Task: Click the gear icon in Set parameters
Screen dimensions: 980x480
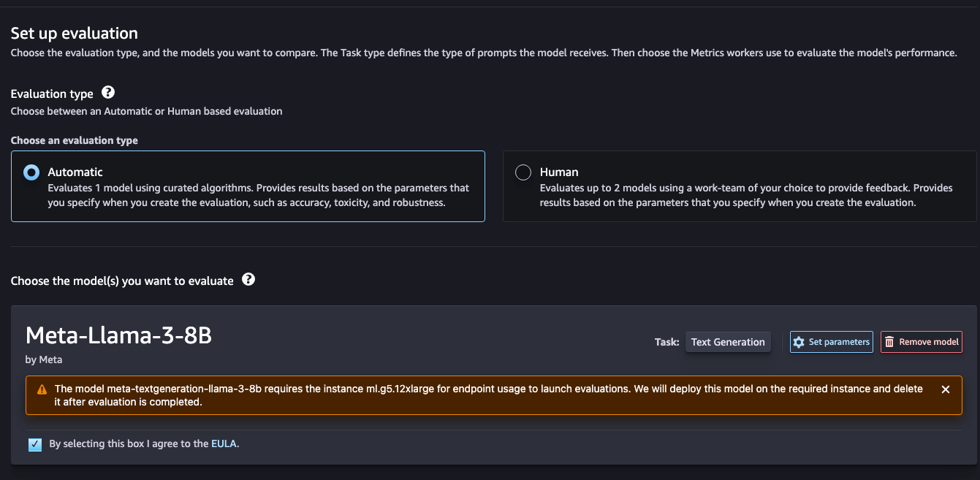Action: click(799, 342)
